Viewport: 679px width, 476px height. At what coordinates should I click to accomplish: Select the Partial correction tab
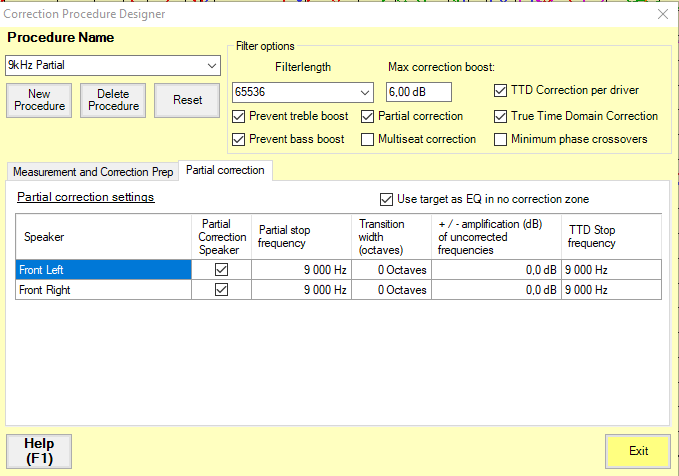point(225,171)
